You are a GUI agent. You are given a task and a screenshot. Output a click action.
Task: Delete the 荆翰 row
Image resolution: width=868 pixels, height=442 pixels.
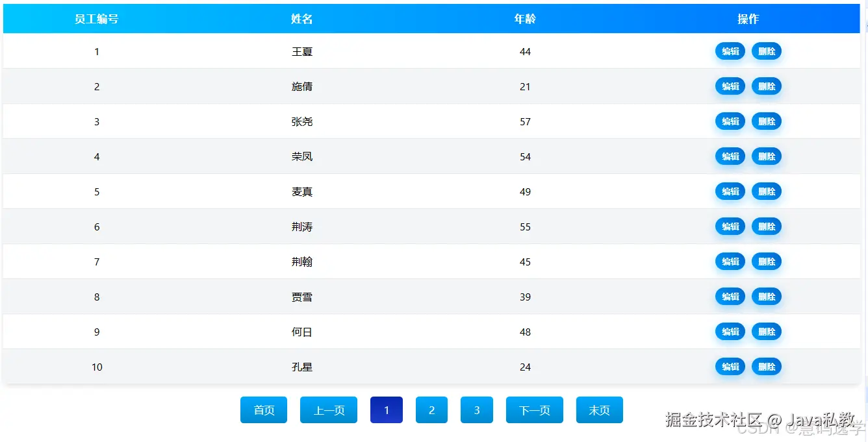tap(767, 262)
